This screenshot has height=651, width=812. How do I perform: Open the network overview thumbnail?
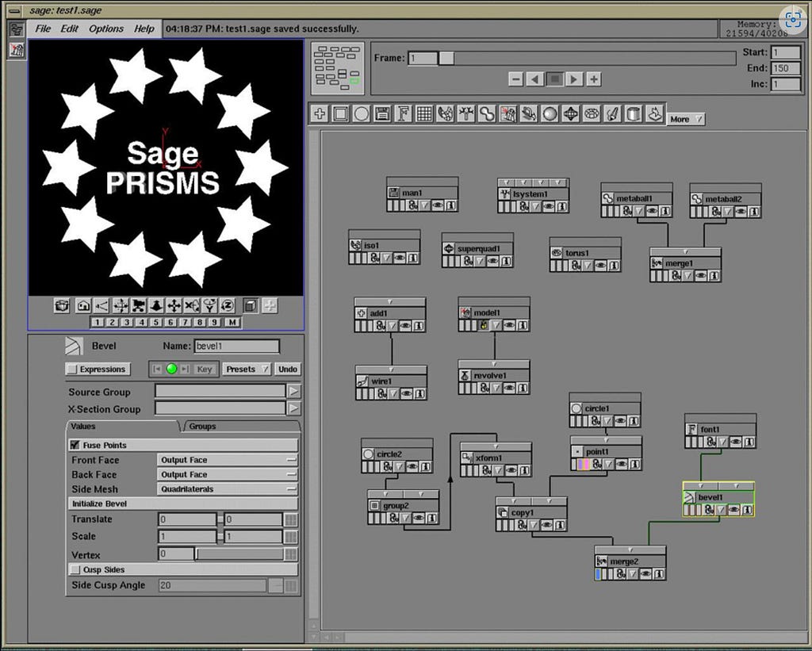(x=338, y=68)
